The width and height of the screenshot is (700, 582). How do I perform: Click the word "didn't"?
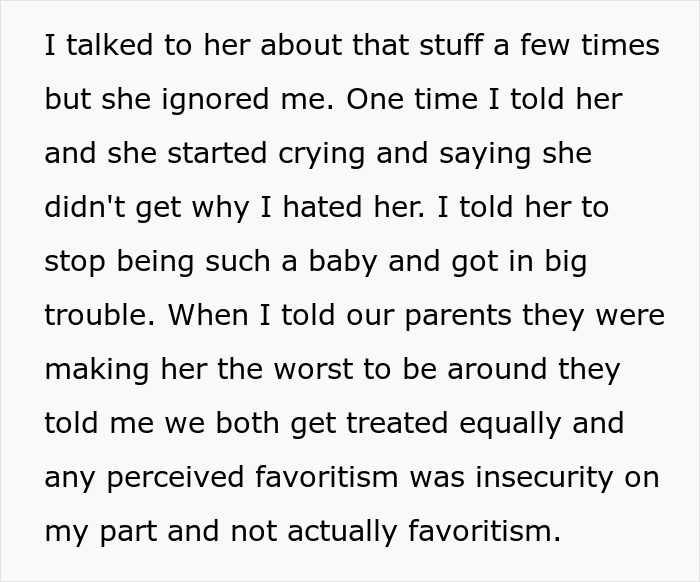[85, 207]
